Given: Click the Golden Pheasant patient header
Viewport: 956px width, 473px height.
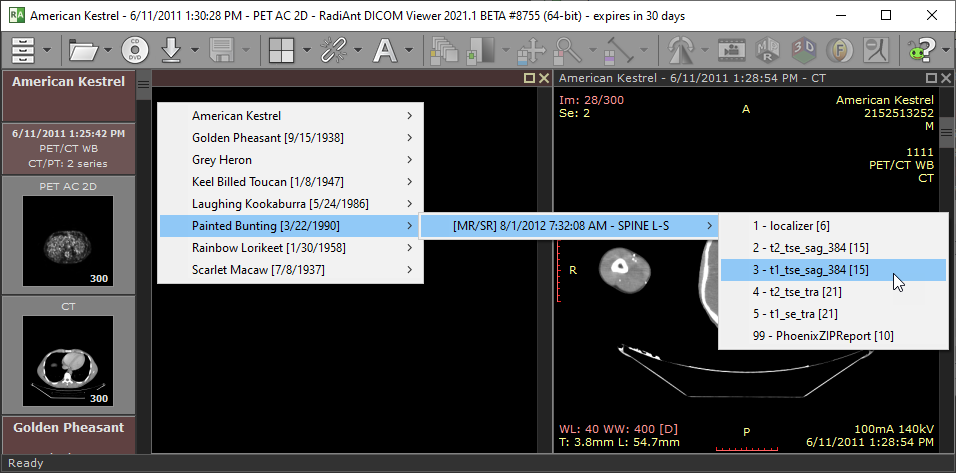Looking at the screenshot, I should [68, 435].
